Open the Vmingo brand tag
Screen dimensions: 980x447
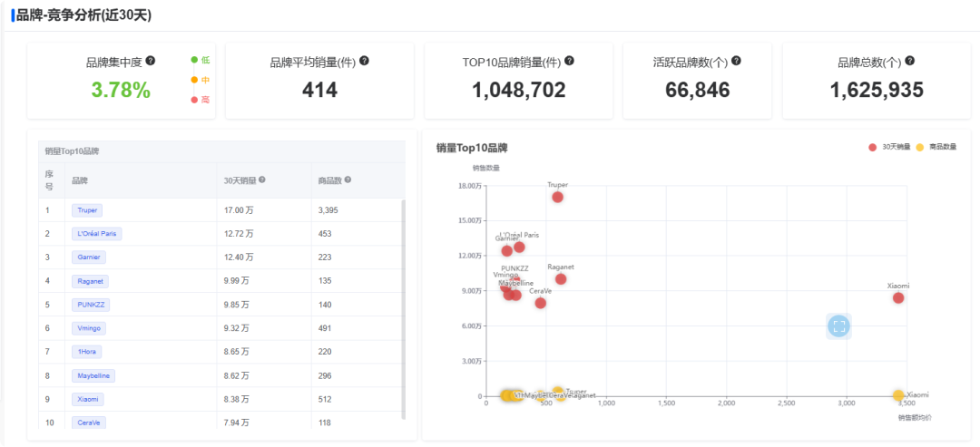click(x=89, y=329)
